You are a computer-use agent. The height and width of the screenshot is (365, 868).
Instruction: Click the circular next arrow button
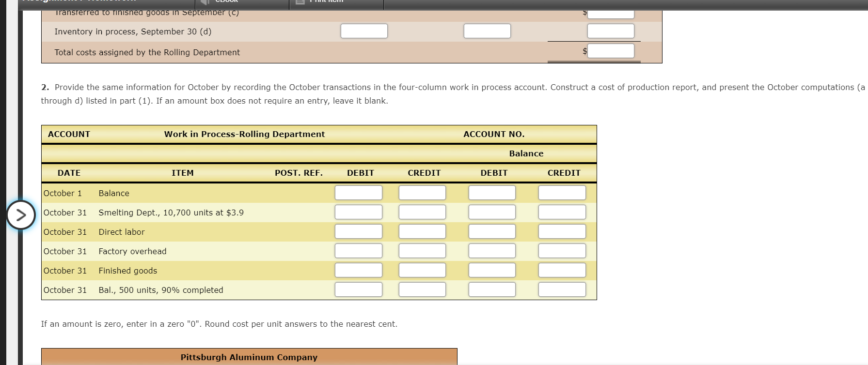(x=21, y=215)
